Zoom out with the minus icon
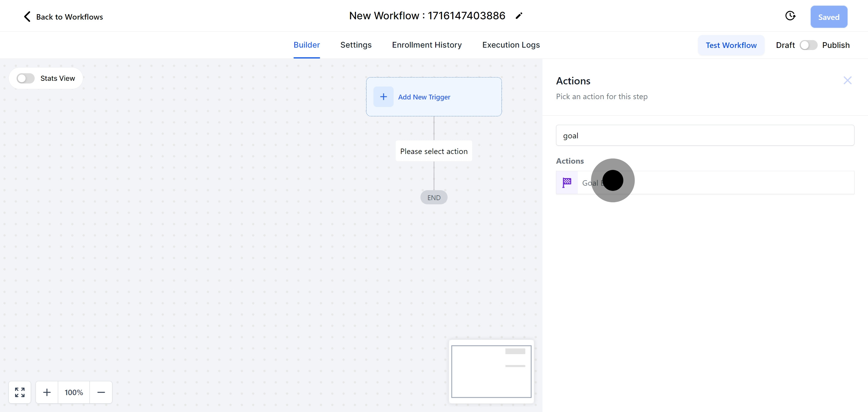 (x=101, y=392)
